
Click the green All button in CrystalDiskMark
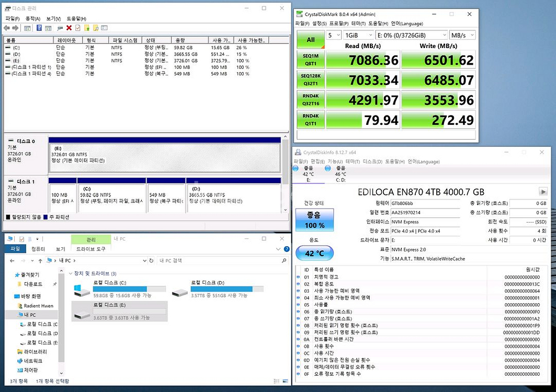pyautogui.click(x=311, y=40)
